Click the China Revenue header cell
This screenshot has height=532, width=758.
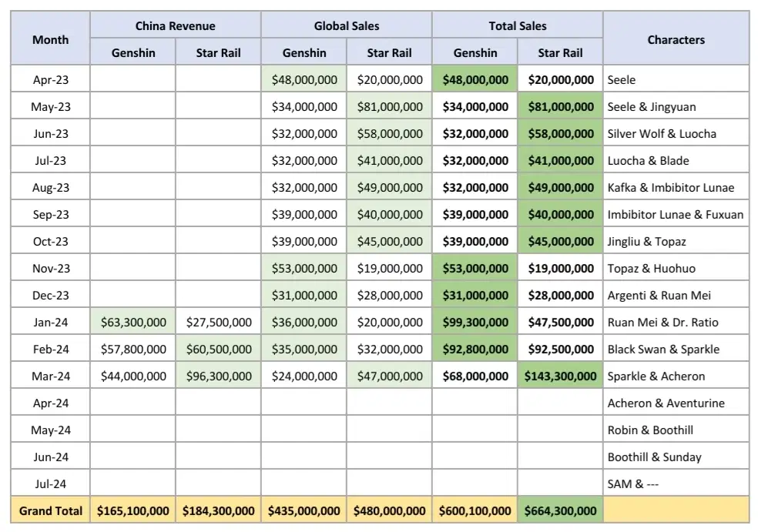[x=175, y=25]
